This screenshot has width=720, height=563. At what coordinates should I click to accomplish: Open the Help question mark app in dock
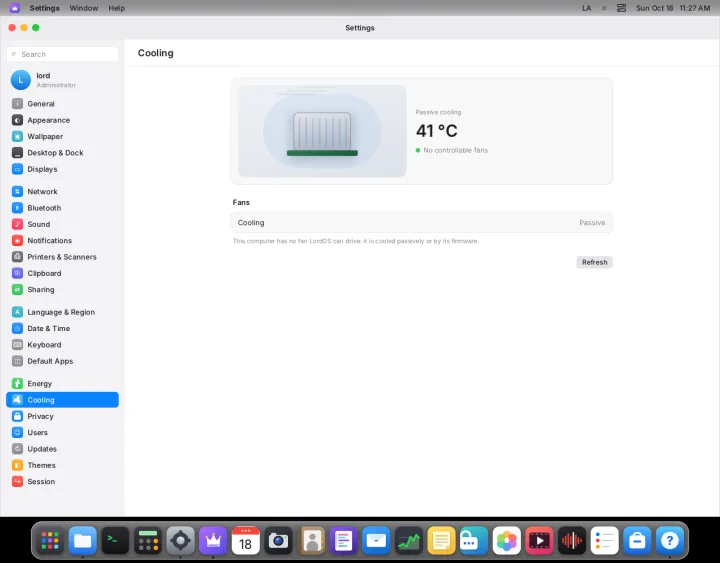pyautogui.click(x=669, y=540)
